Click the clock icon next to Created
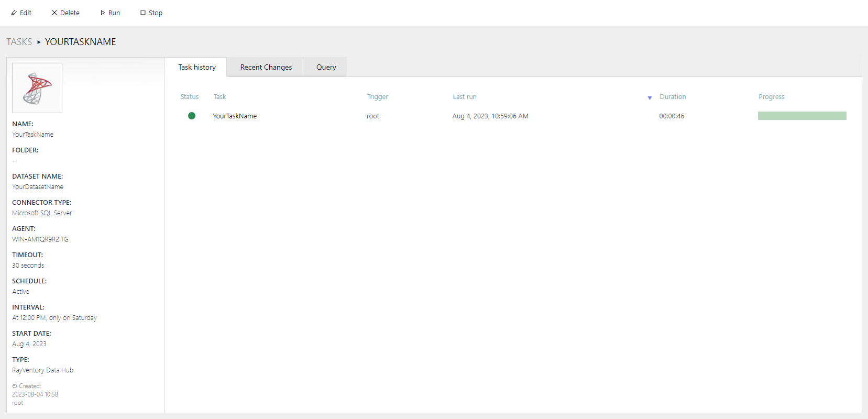This screenshot has height=419, width=868. point(15,387)
